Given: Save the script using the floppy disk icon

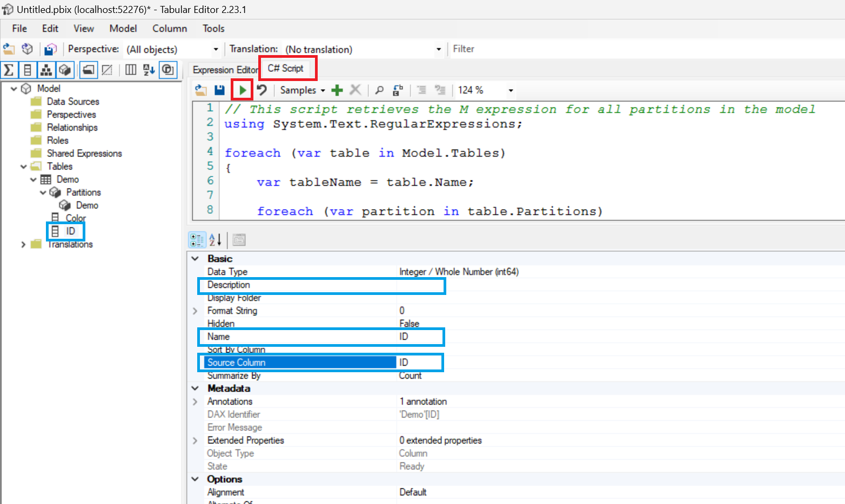Looking at the screenshot, I should point(219,90).
